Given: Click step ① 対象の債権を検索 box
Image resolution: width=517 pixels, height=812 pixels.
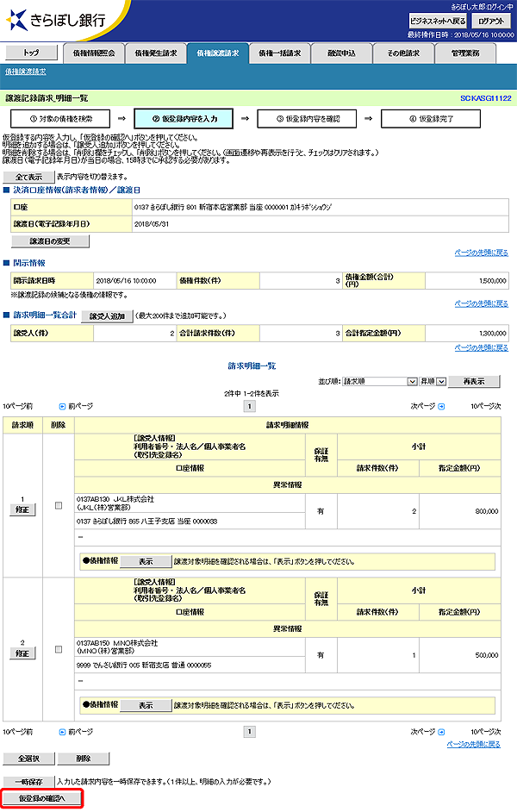Looking at the screenshot, I should point(60,119).
